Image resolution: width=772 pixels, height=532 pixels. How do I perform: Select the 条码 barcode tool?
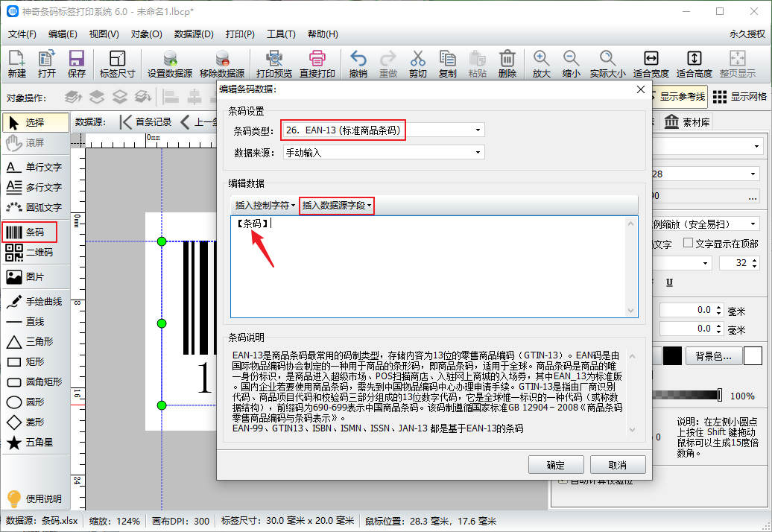[30, 232]
